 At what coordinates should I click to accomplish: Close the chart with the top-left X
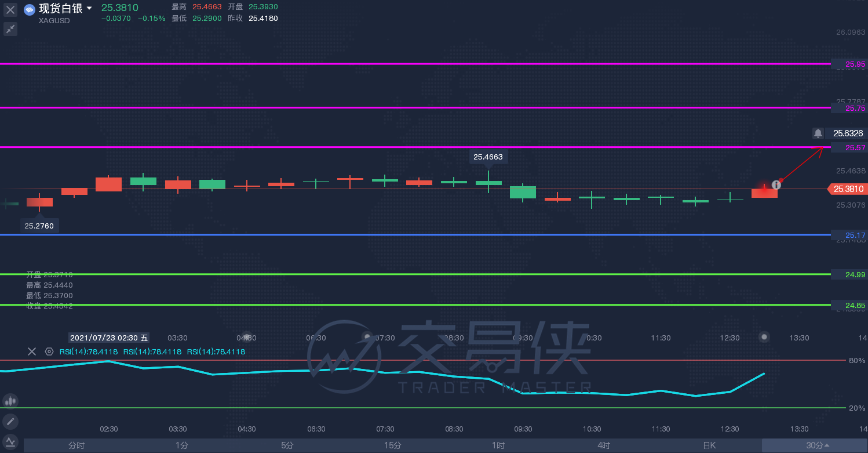(10, 10)
